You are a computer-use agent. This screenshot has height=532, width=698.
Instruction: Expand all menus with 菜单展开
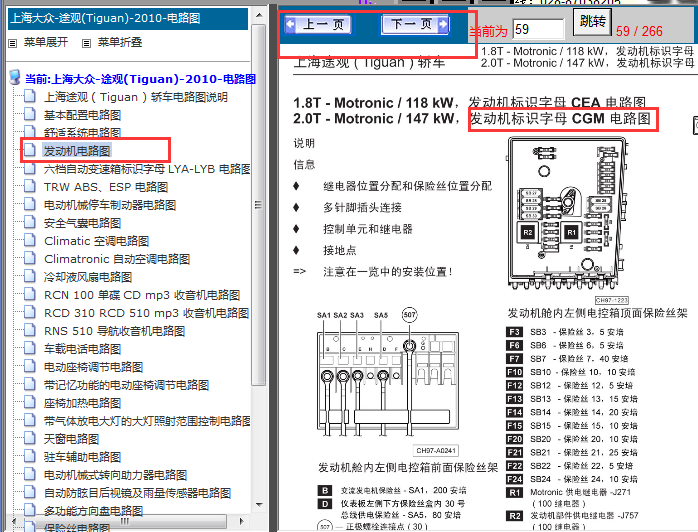[46, 42]
